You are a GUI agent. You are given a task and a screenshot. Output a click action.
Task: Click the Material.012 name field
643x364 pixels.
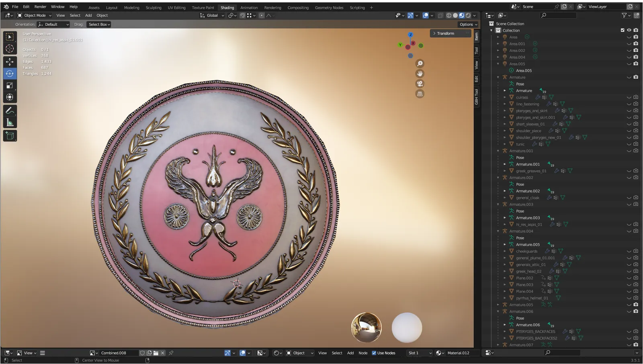(462, 353)
